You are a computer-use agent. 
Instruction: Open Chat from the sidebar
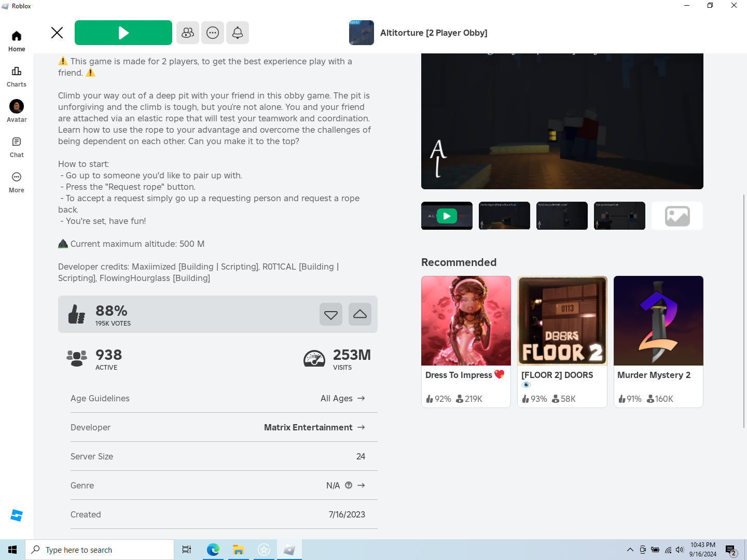pyautogui.click(x=17, y=147)
